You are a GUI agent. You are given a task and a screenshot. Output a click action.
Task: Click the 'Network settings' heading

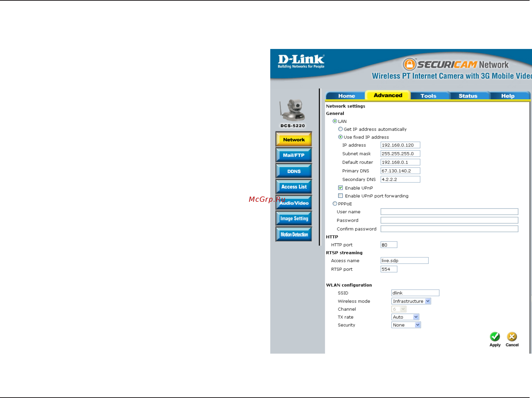pyautogui.click(x=345, y=106)
